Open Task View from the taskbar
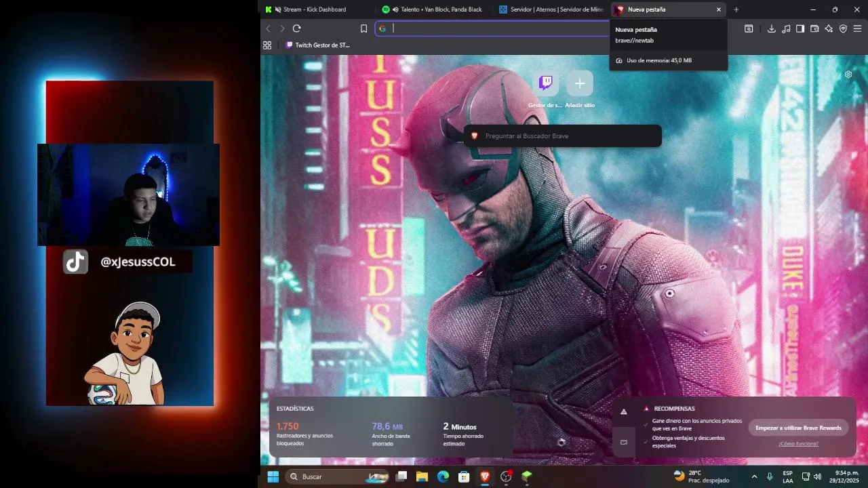 pos(401,476)
